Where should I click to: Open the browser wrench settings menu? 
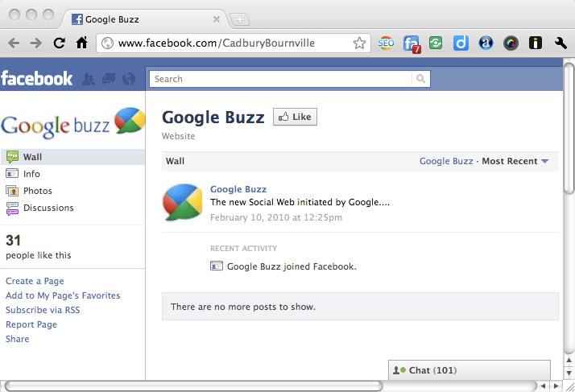coord(561,43)
